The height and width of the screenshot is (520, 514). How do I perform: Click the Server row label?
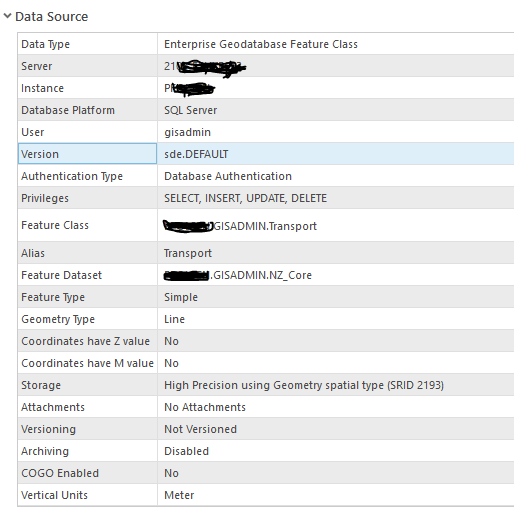pyautogui.click(x=37, y=66)
